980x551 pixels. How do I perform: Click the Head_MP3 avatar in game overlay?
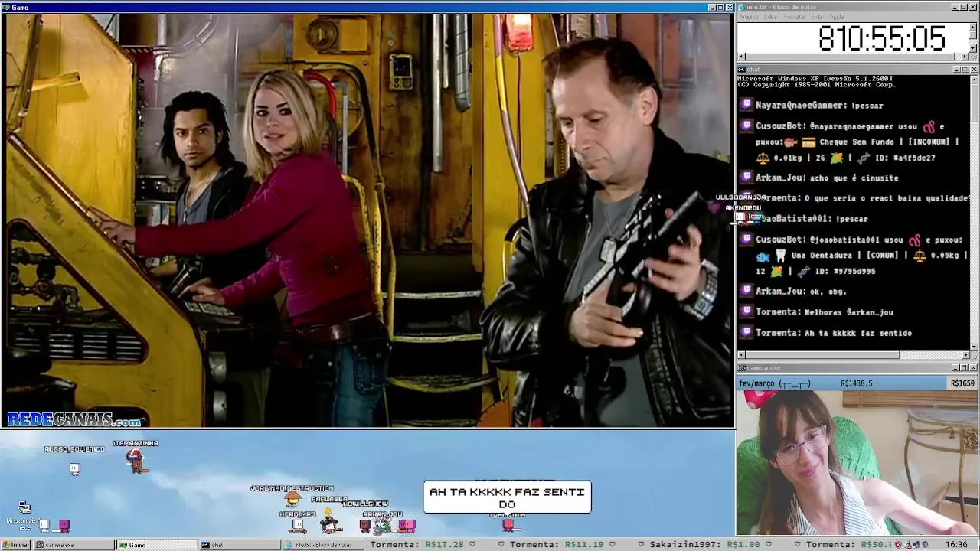click(x=297, y=526)
